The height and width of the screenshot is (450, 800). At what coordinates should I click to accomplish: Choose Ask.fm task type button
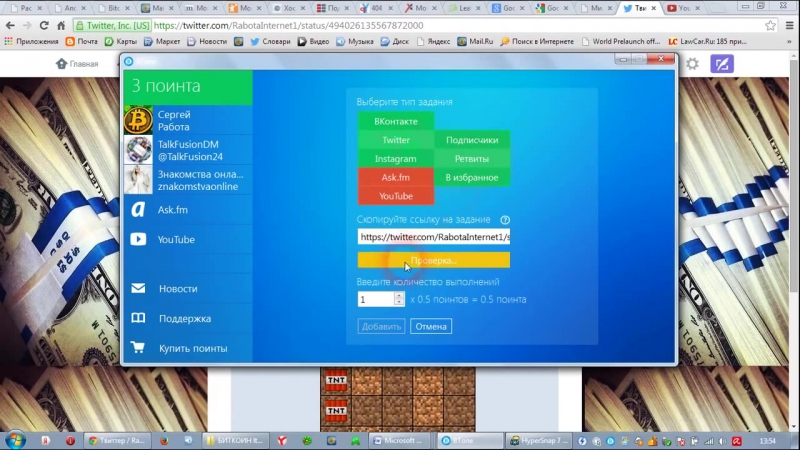396,178
